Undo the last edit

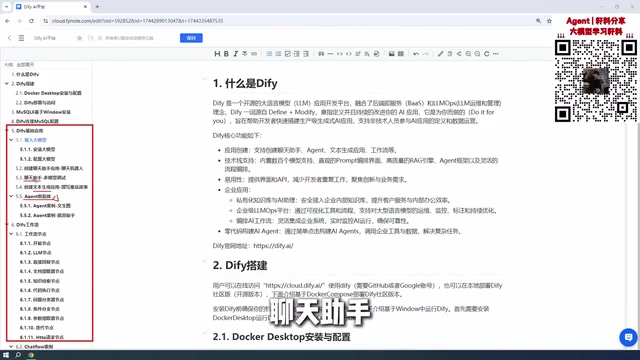point(416,54)
